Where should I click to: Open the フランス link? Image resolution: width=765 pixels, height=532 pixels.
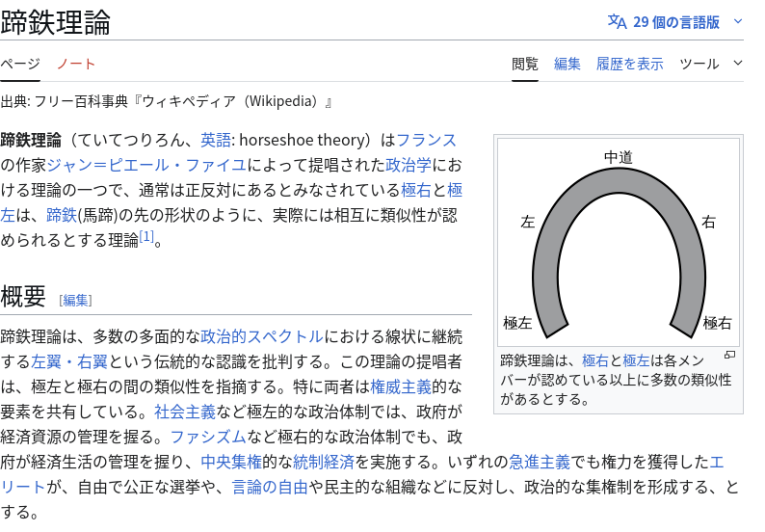[x=427, y=140]
